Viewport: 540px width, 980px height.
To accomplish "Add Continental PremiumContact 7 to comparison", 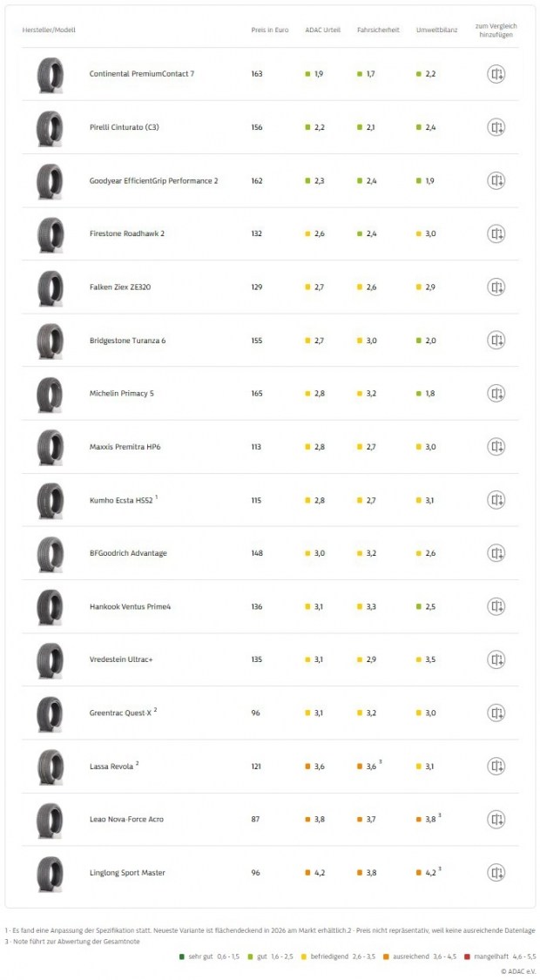I will pyautogui.click(x=496, y=74).
